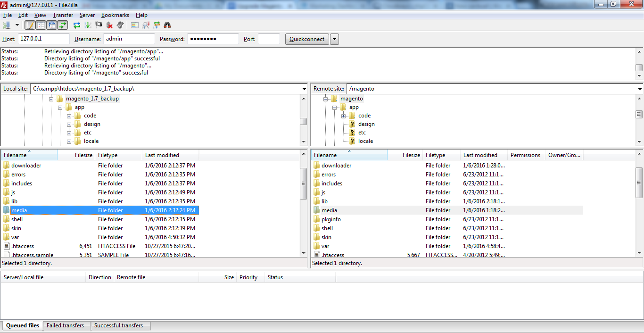Click the folder icon of local errors
The width and height of the screenshot is (644, 333).
coord(6,175)
